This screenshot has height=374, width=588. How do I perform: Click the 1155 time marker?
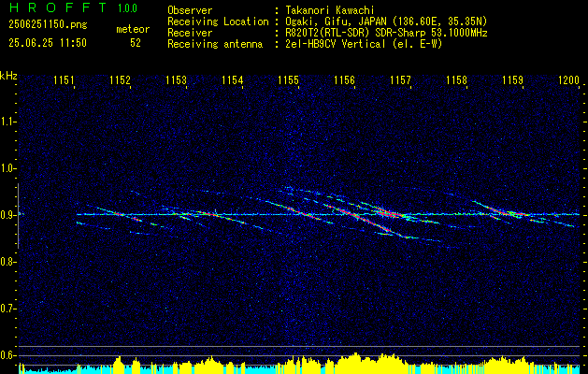288,80
